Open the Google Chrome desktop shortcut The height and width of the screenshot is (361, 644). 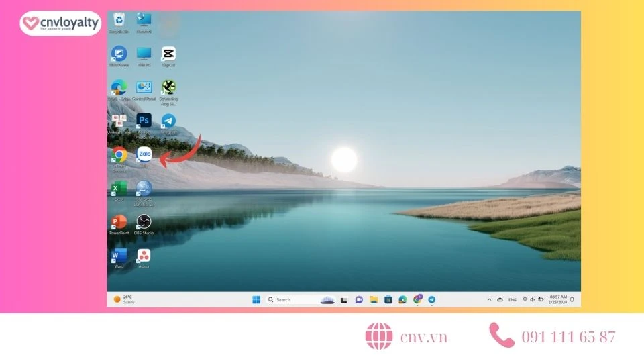(x=119, y=156)
